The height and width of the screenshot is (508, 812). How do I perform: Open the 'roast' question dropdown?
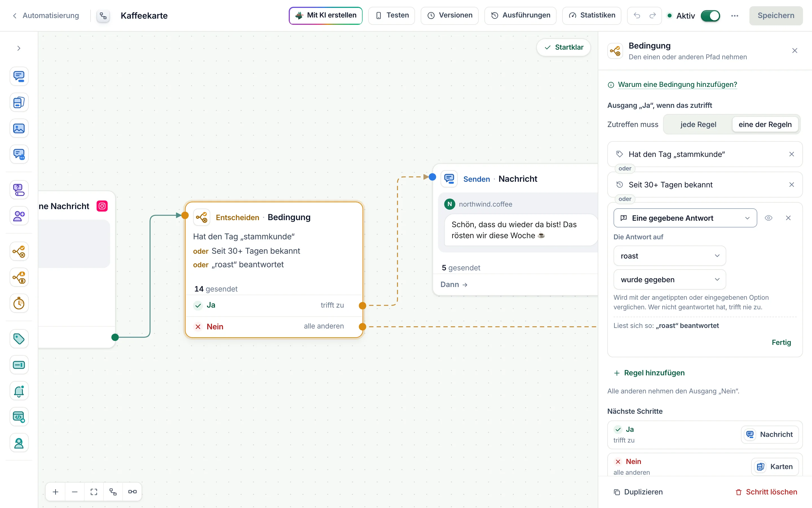pyautogui.click(x=669, y=256)
